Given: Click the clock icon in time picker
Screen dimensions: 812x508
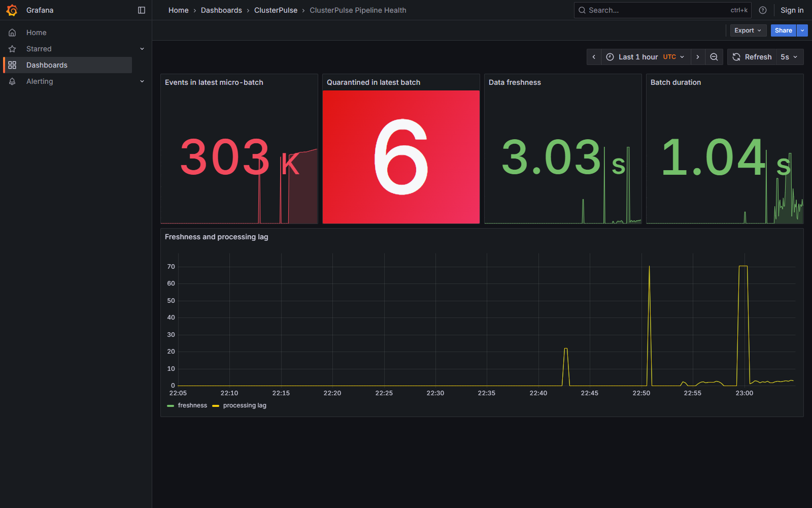Looking at the screenshot, I should [610, 57].
